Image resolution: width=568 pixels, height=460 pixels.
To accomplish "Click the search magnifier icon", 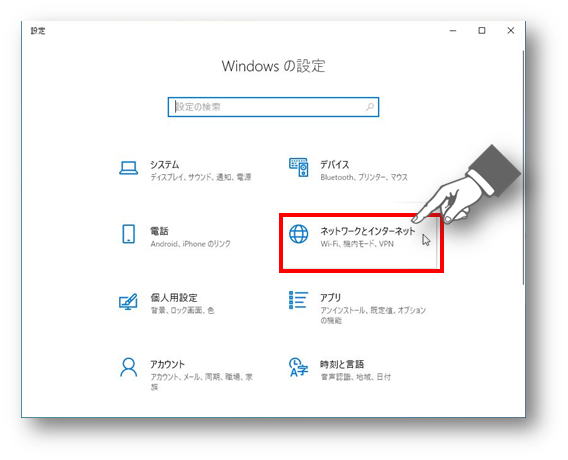I will 370,107.
